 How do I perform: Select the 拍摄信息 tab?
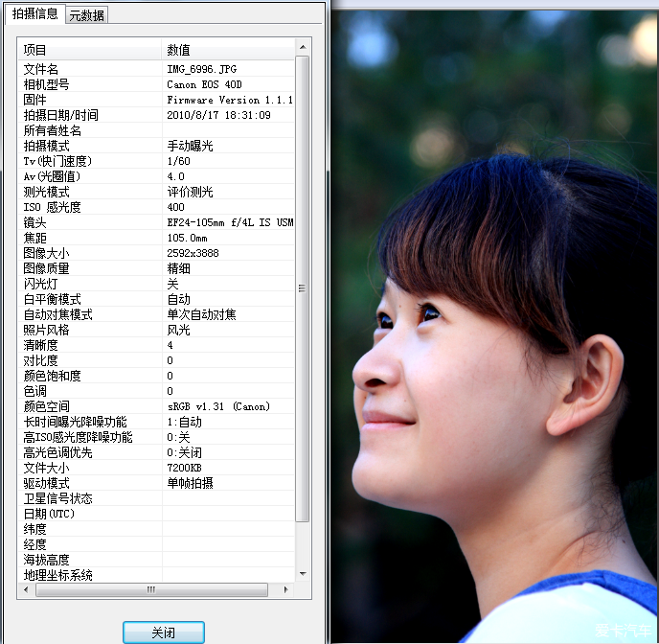(x=34, y=13)
